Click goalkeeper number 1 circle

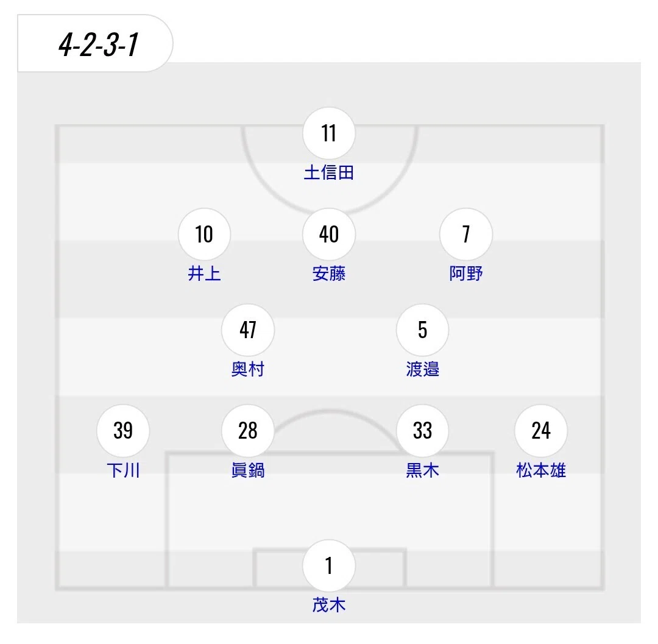[x=328, y=565]
